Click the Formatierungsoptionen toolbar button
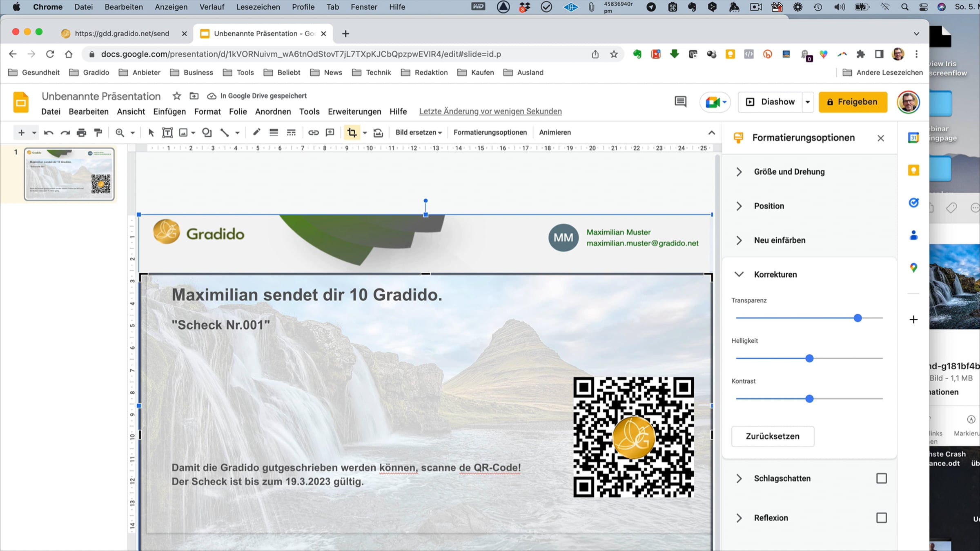This screenshot has width=980, height=551. coord(490,133)
